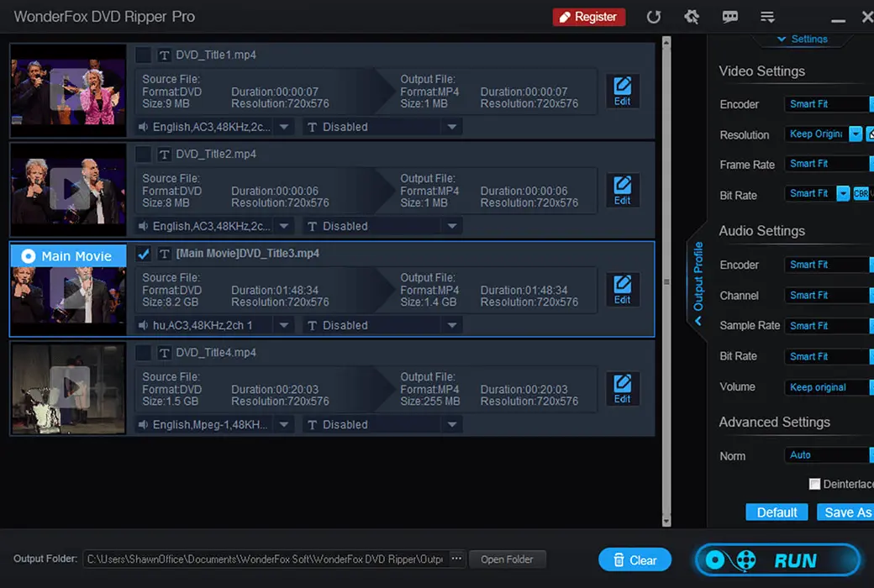This screenshot has height=588, width=874.
Task: Open audio track dropdown for DVD_Title2
Action: tap(284, 226)
